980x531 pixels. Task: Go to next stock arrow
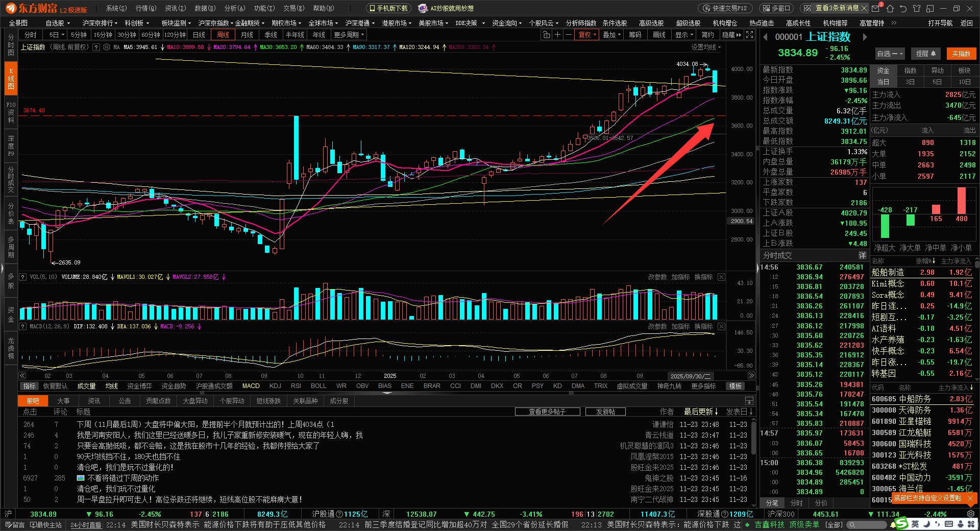click(865, 37)
